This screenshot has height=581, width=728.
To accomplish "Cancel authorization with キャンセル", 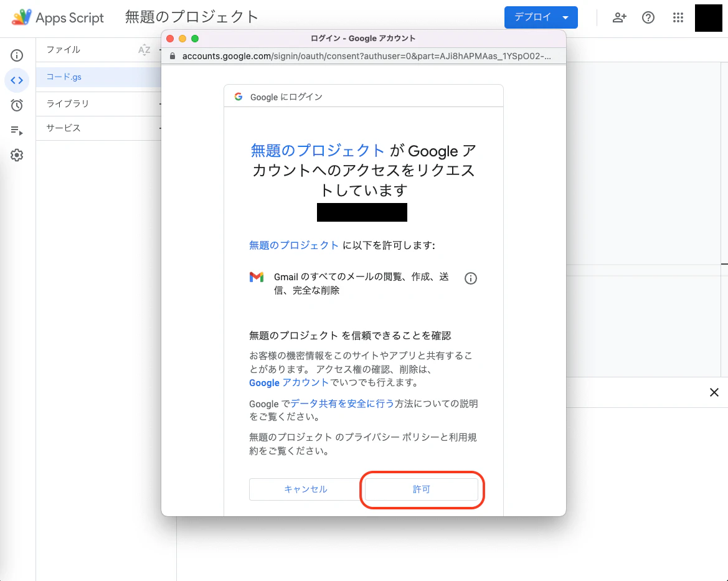I will click(305, 489).
